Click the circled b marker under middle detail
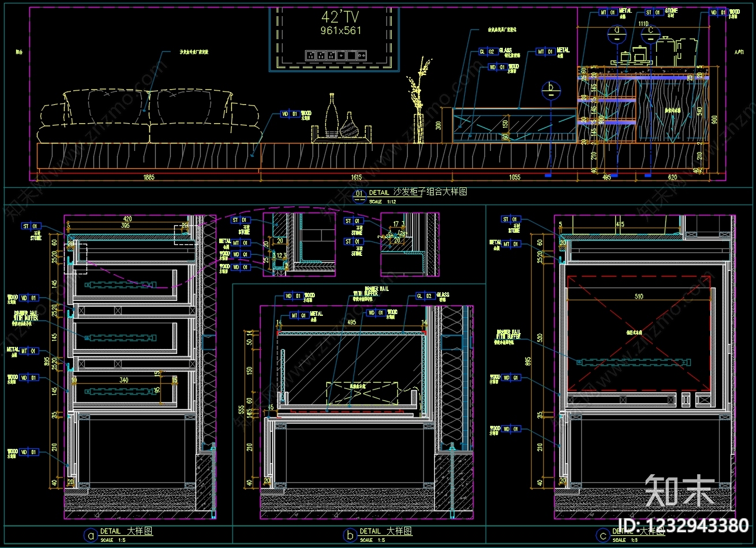This screenshot has height=548, width=756. point(349,535)
